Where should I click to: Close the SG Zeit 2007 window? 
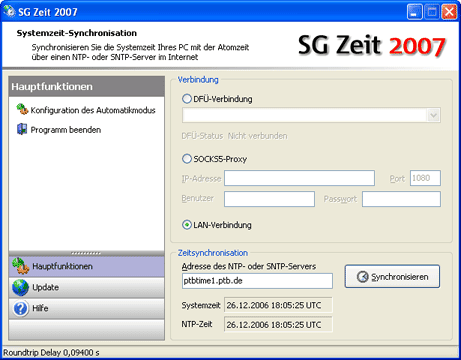tap(449, 12)
